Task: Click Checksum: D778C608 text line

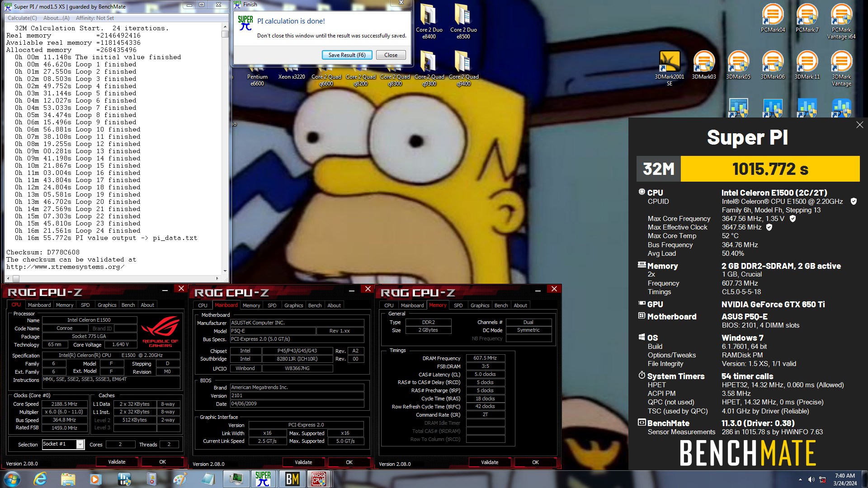Action: tap(43, 253)
